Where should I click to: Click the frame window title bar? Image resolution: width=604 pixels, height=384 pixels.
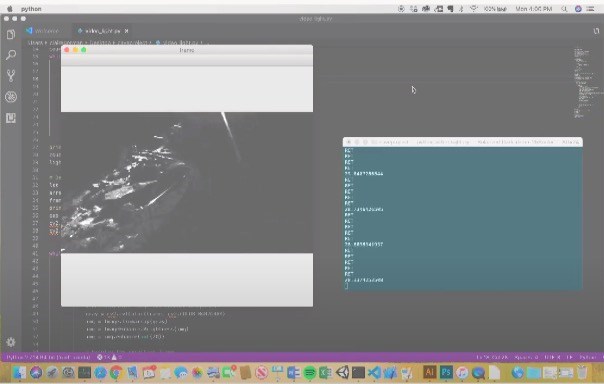tap(187, 50)
